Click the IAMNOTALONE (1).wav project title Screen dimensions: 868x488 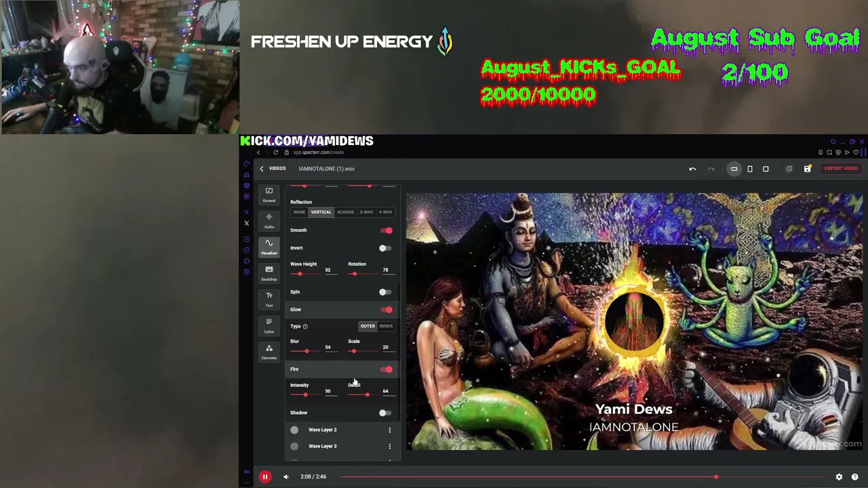326,169
